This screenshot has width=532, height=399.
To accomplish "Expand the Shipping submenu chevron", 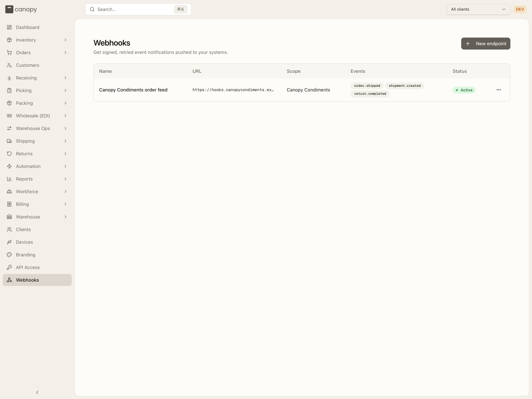I will click(x=65, y=141).
